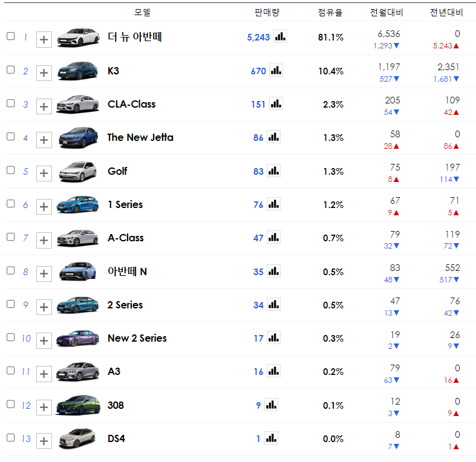
Task: Click the purple New 2 Series thumbnail
Action: pyautogui.click(x=78, y=338)
